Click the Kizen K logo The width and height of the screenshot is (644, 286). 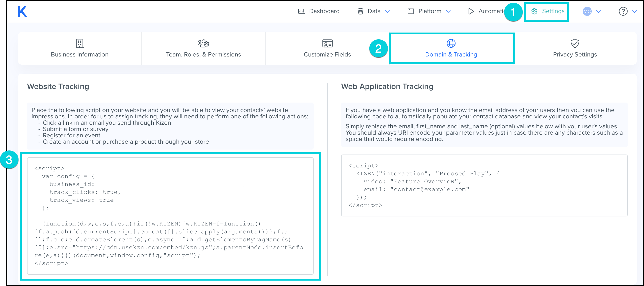pos(22,12)
